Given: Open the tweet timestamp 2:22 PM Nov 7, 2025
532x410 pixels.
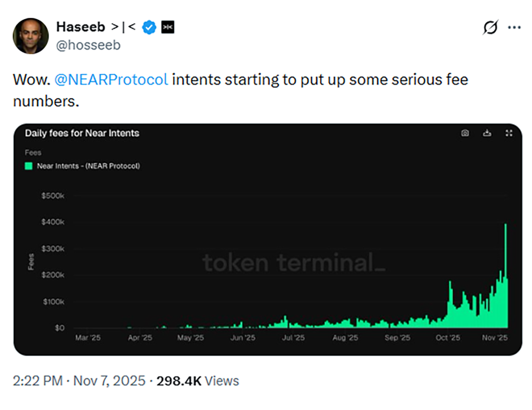Looking at the screenshot, I should point(79,381).
